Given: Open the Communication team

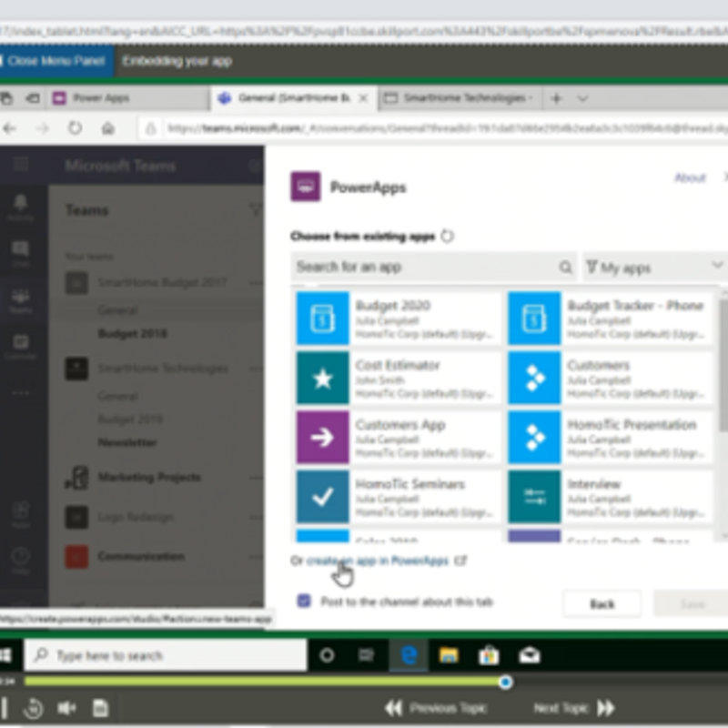Looking at the screenshot, I should click(x=141, y=556).
